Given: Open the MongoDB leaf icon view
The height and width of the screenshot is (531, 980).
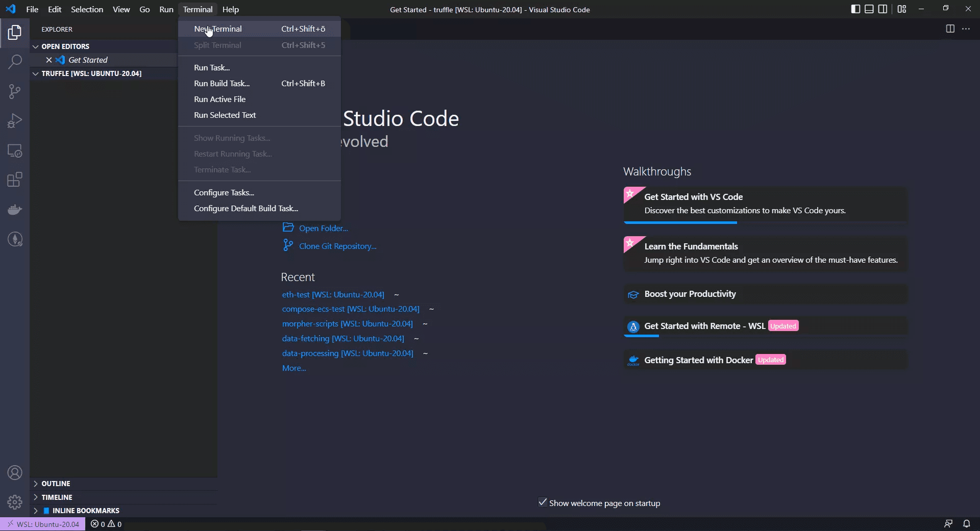Looking at the screenshot, I should (x=15, y=239).
